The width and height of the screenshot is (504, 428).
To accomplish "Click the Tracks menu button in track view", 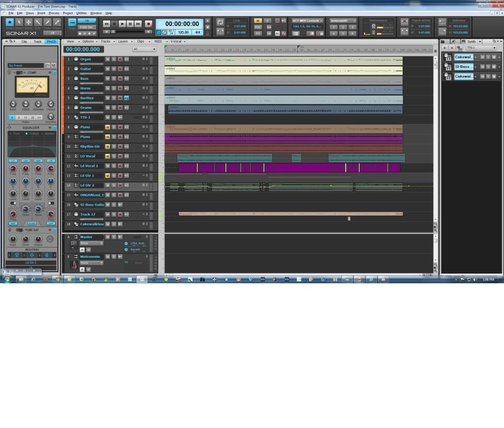I will tap(106, 42).
